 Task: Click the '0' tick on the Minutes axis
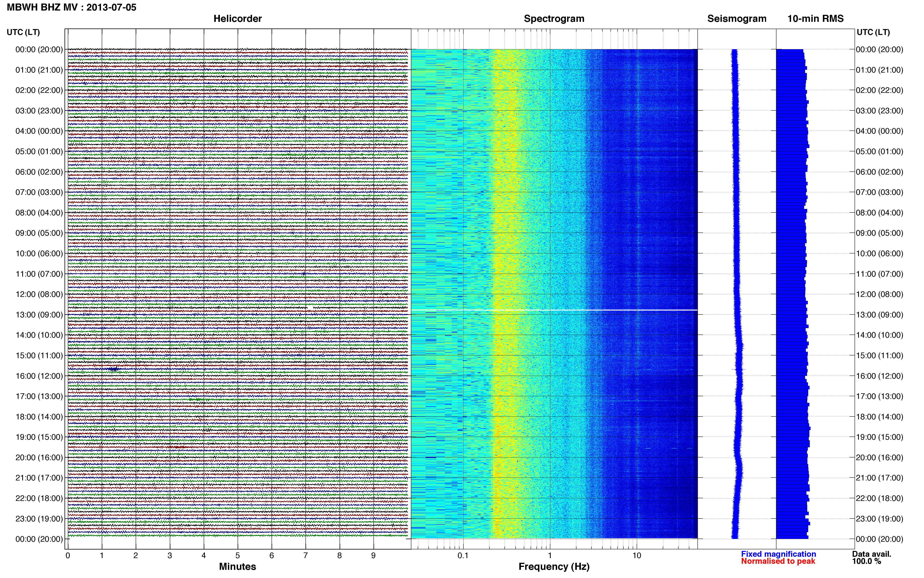coord(68,555)
